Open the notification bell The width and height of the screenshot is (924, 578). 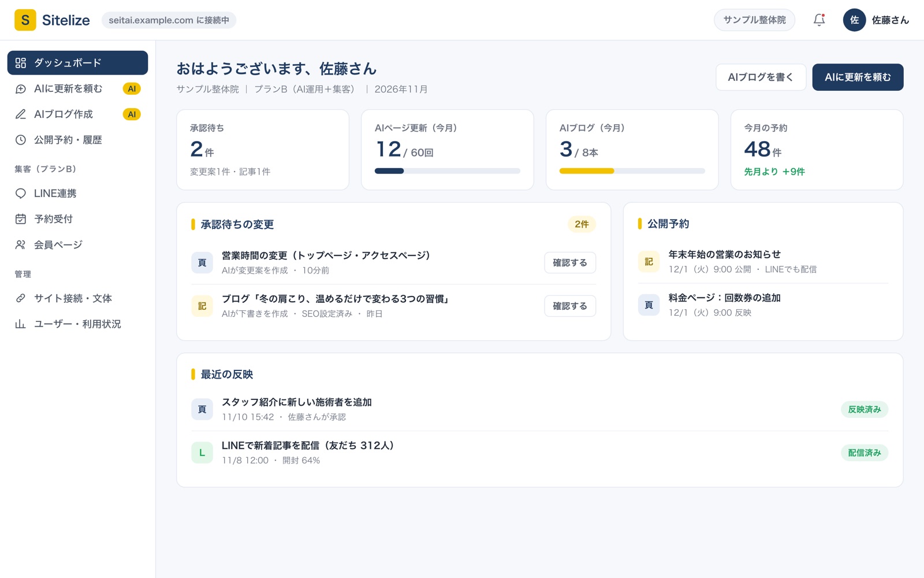[x=819, y=20]
